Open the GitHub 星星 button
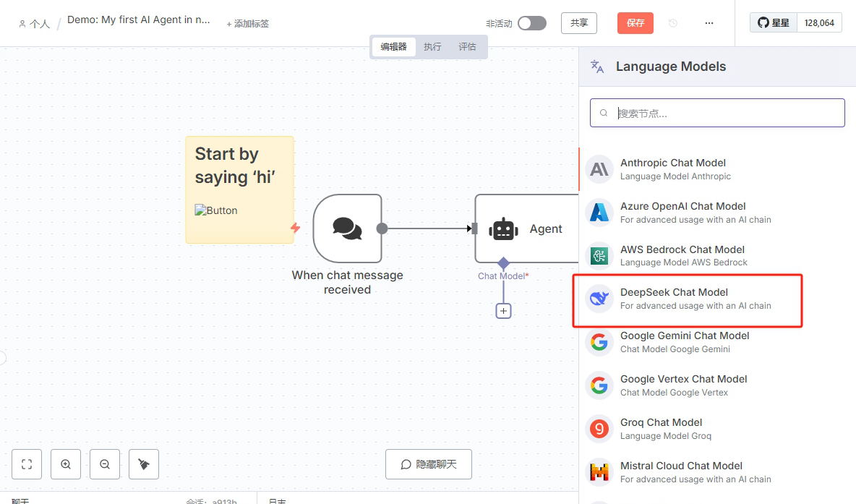 [774, 23]
